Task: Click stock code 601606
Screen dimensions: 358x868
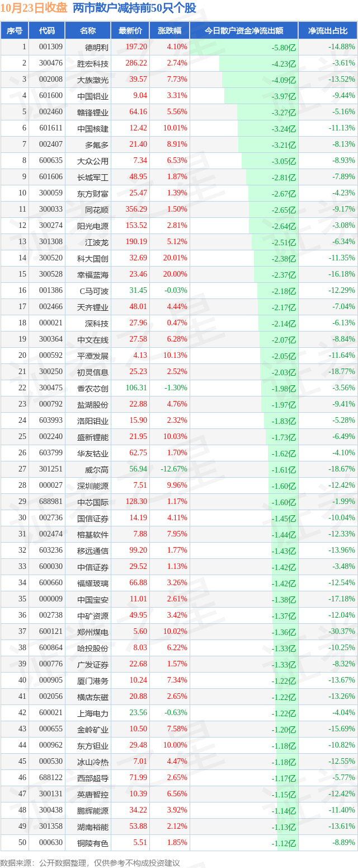Action: point(51,177)
